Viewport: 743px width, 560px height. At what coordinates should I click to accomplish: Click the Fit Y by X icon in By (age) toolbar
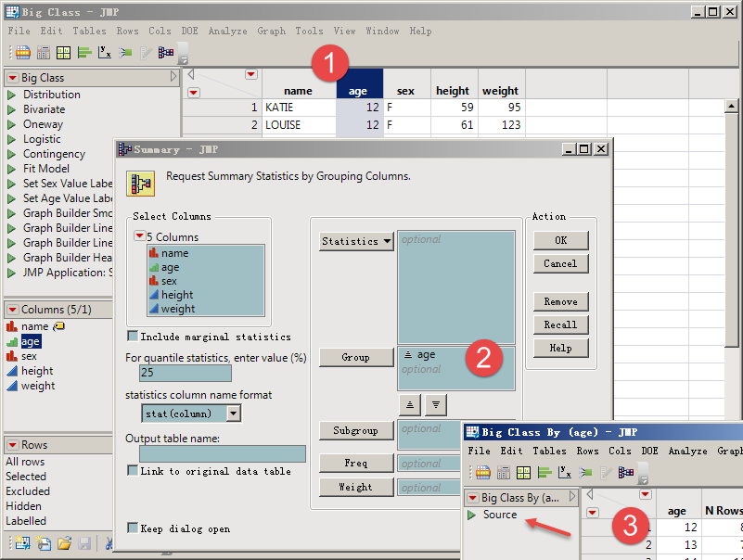click(x=565, y=472)
